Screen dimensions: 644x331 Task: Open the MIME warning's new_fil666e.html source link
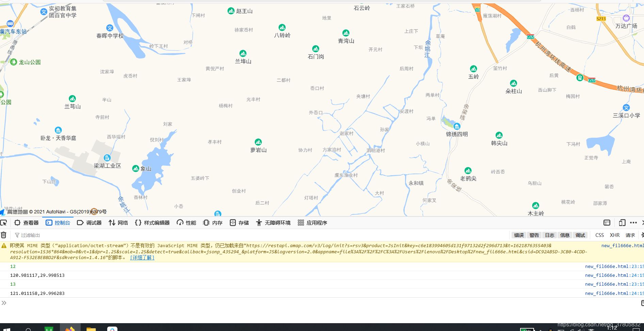[623, 245]
